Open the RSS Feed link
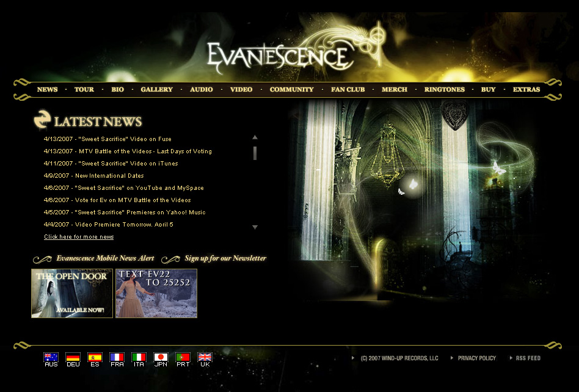This screenshot has width=579, height=392. point(528,358)
